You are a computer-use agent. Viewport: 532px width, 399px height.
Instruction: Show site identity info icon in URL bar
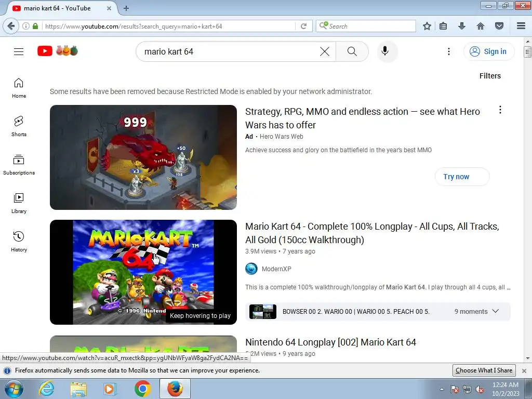coord(26,26)
